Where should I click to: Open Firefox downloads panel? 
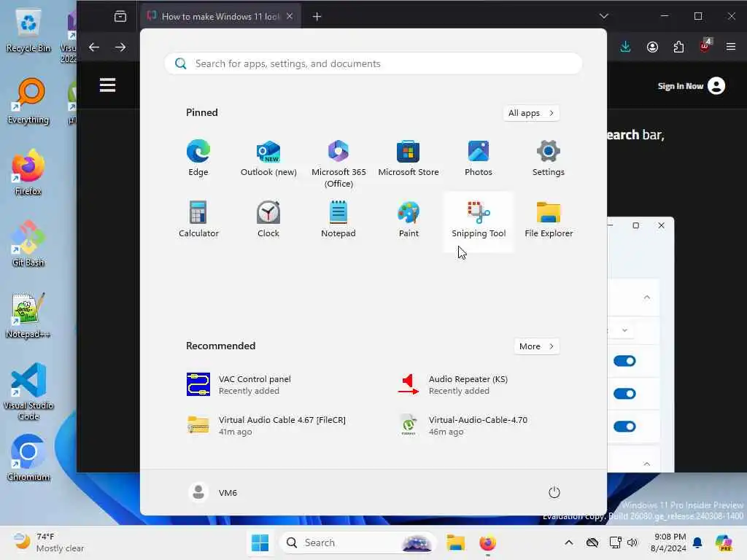point(625,47)
